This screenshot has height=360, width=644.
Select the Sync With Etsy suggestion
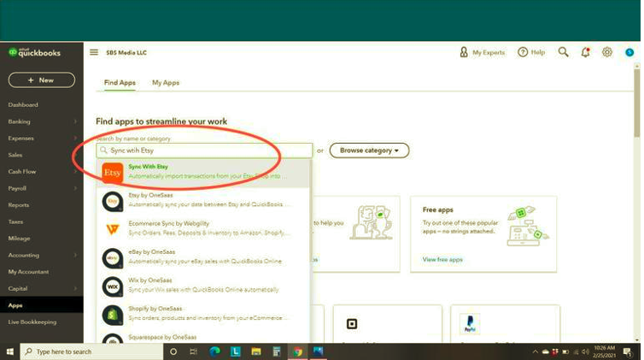tap(203, 173)
